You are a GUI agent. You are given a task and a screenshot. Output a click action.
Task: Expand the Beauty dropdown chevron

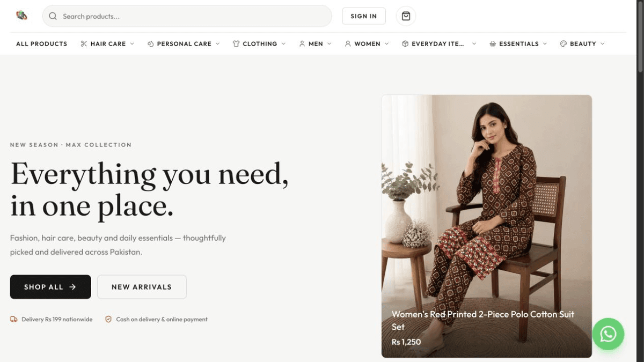[603, 44]
